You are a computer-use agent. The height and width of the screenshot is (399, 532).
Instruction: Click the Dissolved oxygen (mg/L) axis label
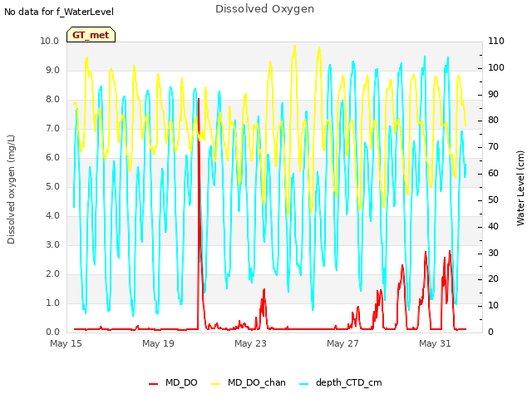click(x=11, y=190)
